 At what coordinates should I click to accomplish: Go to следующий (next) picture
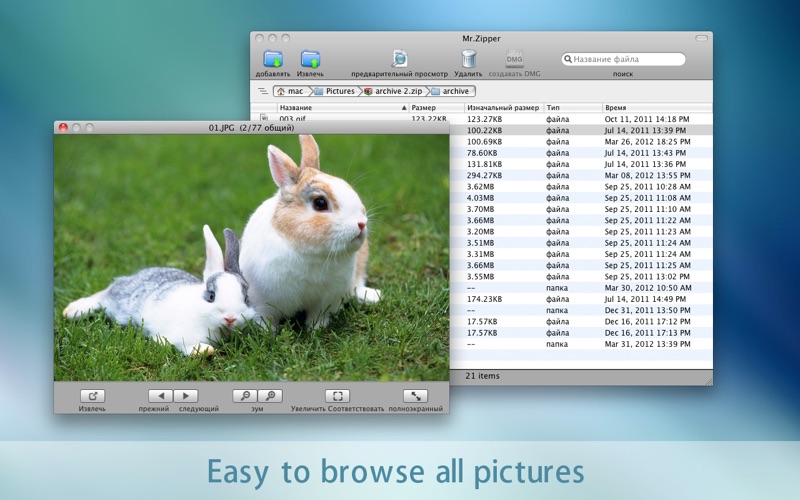click(x=186, y=396)
